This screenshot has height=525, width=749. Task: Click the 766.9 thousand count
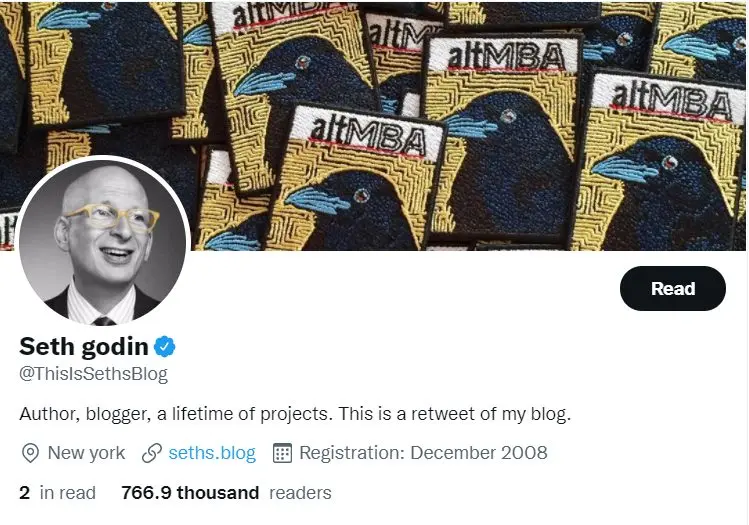tap(190, 493)
